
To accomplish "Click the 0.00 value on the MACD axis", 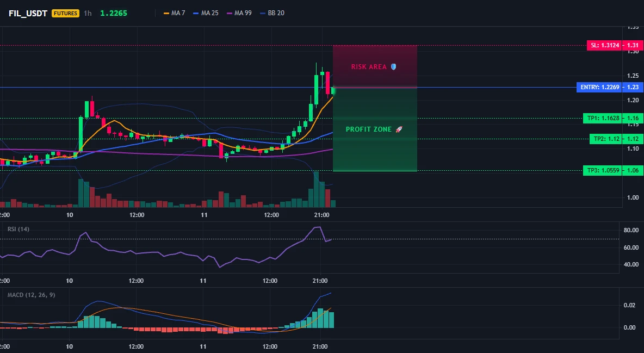I will point(630,327).
